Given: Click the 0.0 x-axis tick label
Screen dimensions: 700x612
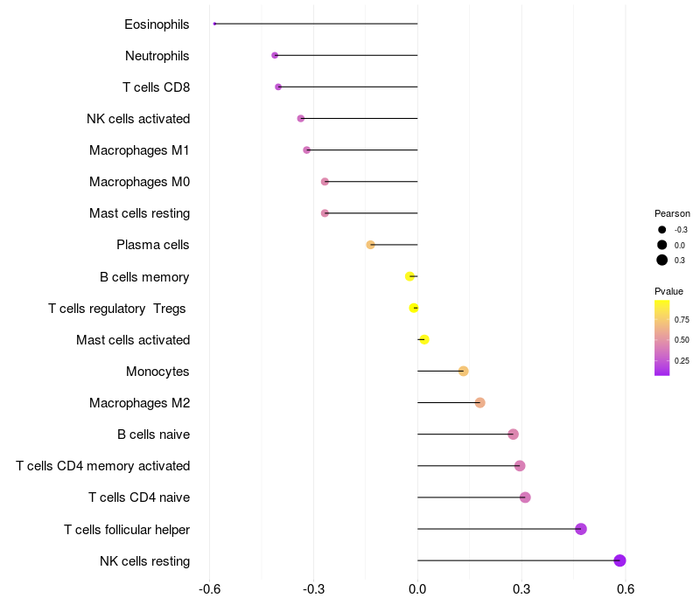Looking at the screenshot, I should point(417,589).
